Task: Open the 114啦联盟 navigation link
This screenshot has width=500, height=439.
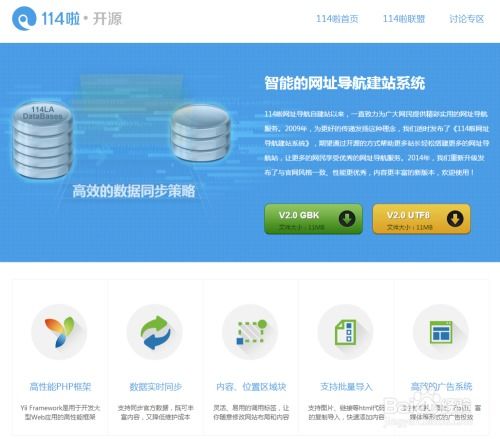Action: point(404,19)
